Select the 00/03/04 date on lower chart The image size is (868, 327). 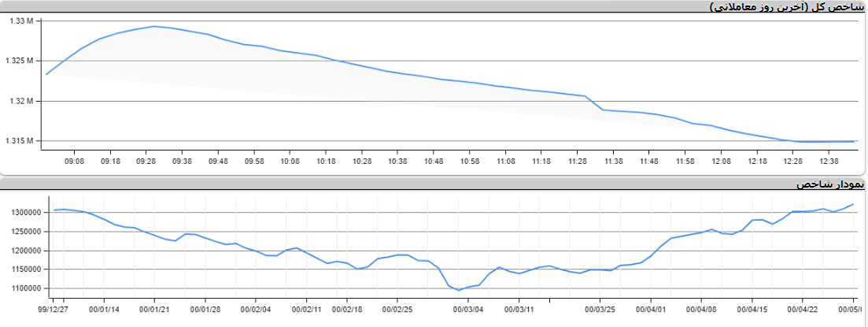coord(467,309)
